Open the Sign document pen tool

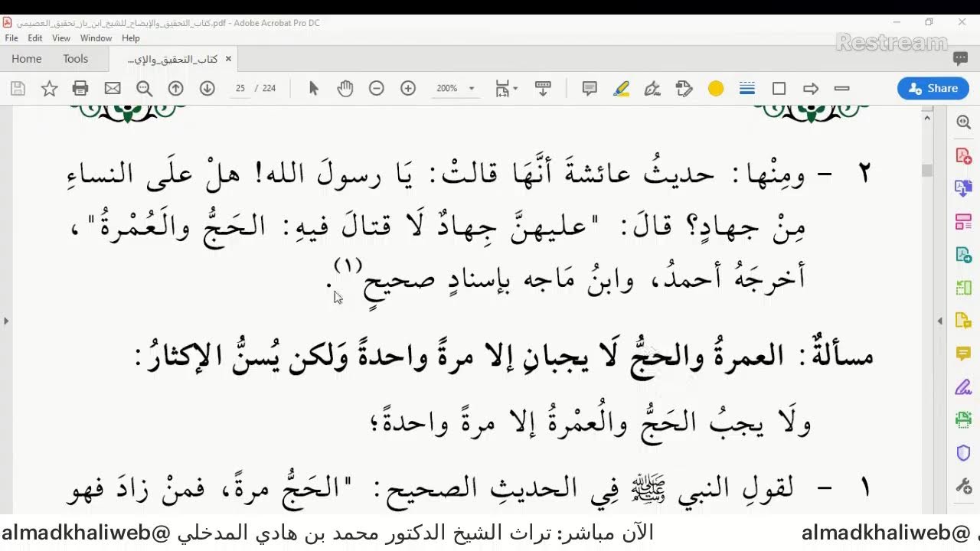tap(652, 89)
